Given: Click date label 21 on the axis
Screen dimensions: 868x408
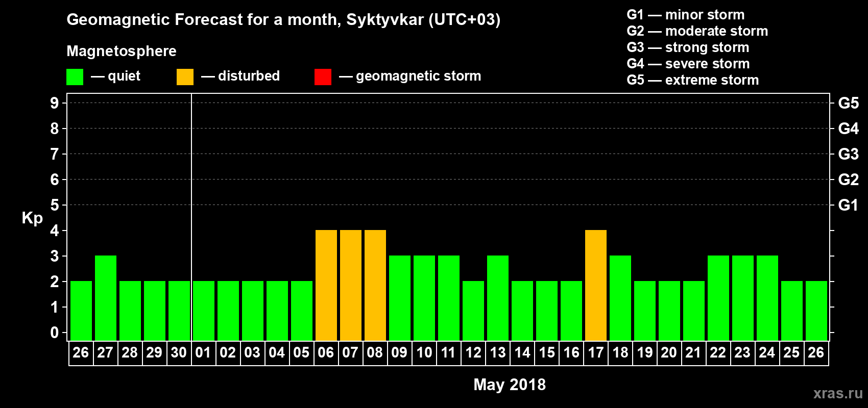Looking at the screenshot, I should pyautogui.click(x=693, y=352).
